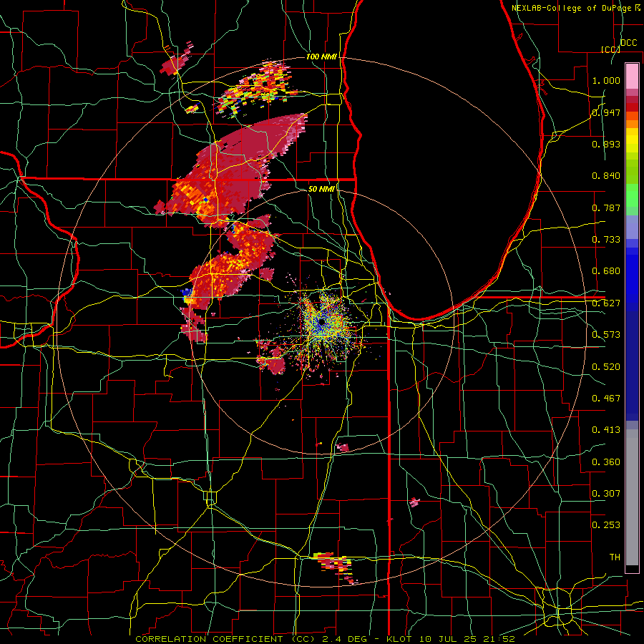Select the 0.520 scale value
This screenshot has width=644, height=644.
[606, 366]
